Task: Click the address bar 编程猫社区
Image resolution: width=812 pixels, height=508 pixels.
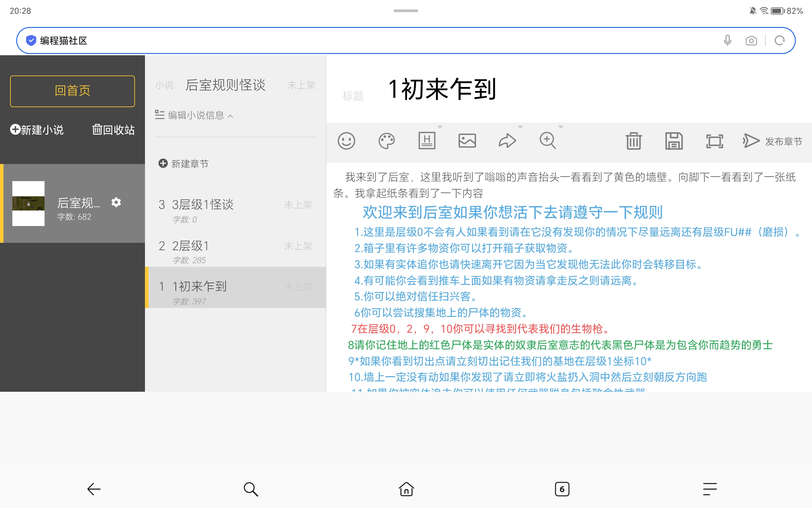Action: pos(406,40)
